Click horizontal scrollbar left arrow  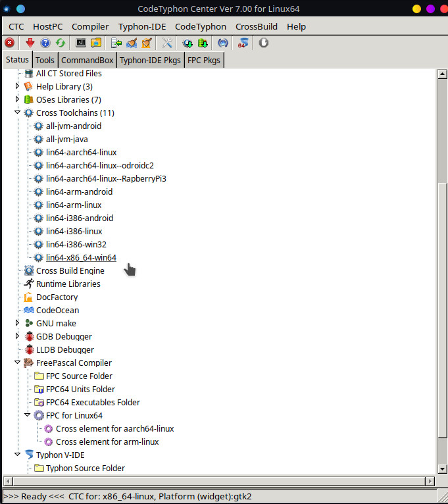tap(8, 481)
